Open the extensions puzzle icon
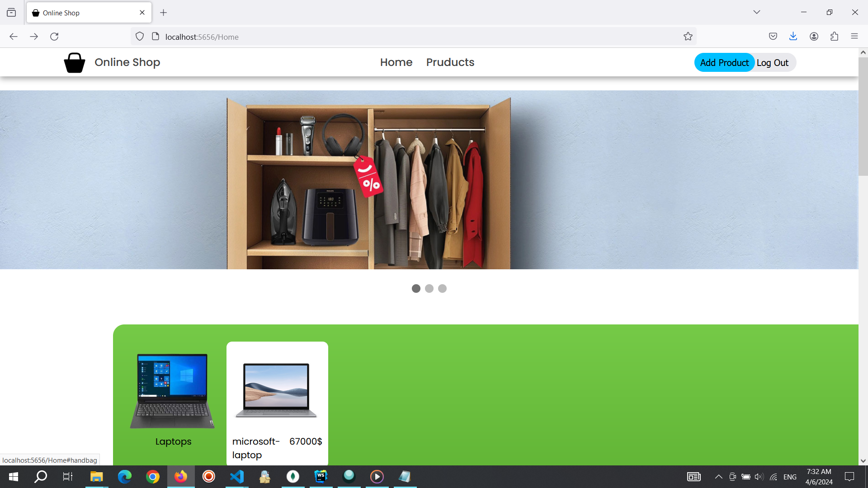The height and width of the screenshot is (488, 868). coord(834,37)
